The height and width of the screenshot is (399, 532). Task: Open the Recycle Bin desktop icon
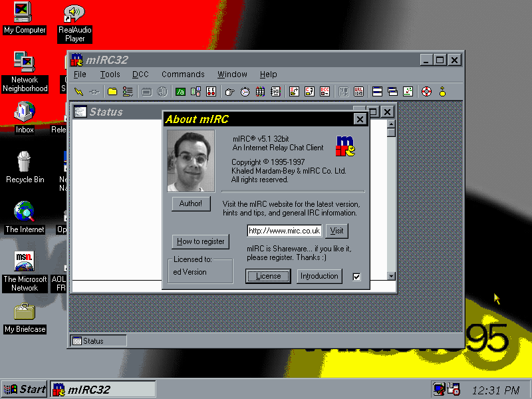pyautogui.click(x=25, y=162)
